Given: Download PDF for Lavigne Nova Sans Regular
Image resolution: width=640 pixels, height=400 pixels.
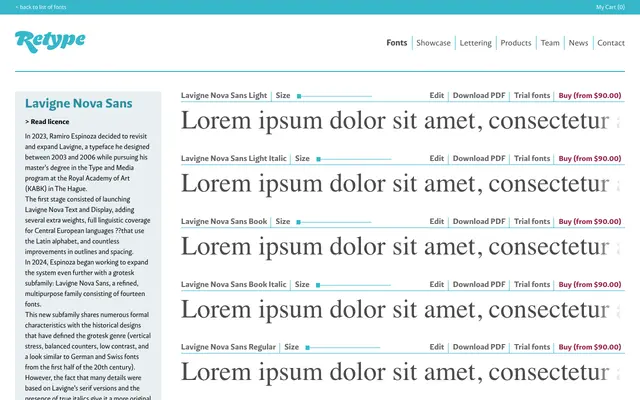Looking at the screenshot, I should click(479, 347).
